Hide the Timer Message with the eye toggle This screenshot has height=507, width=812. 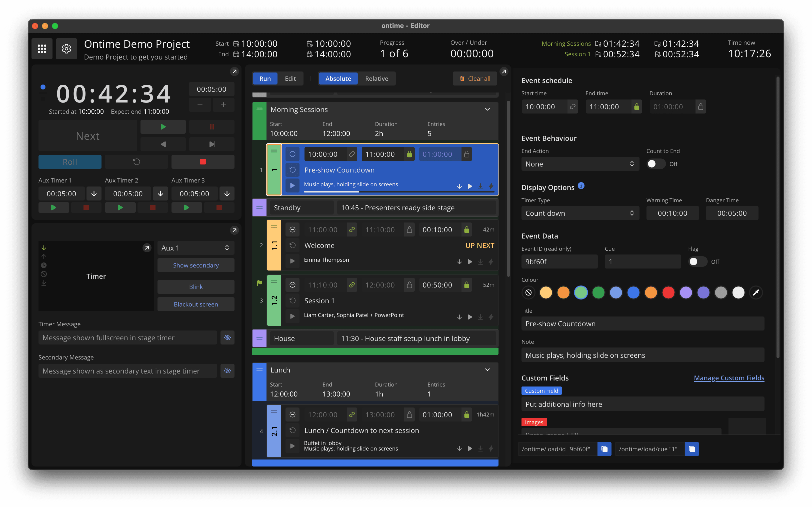click(227, 338)
